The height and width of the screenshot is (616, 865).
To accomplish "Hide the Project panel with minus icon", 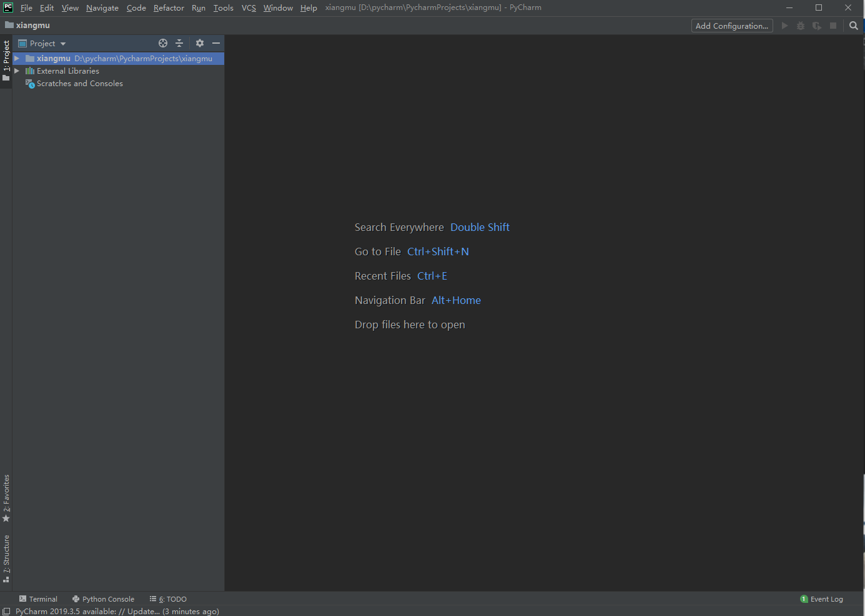I will point(216,43).
